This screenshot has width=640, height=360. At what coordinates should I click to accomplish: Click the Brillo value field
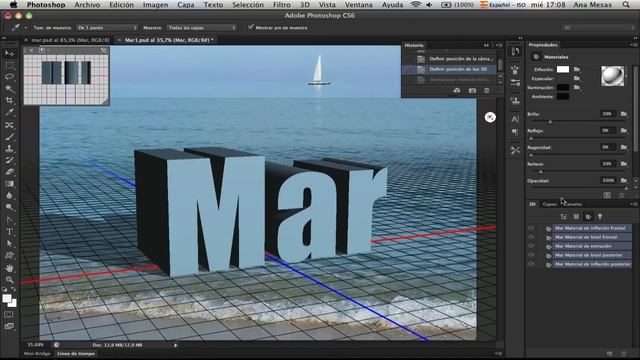[607, 114]
